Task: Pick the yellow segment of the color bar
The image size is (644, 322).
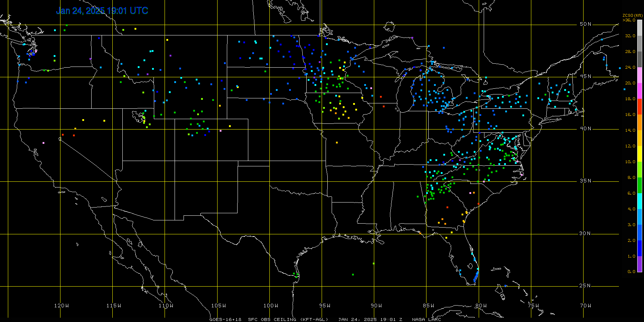Action: (640, 154)
